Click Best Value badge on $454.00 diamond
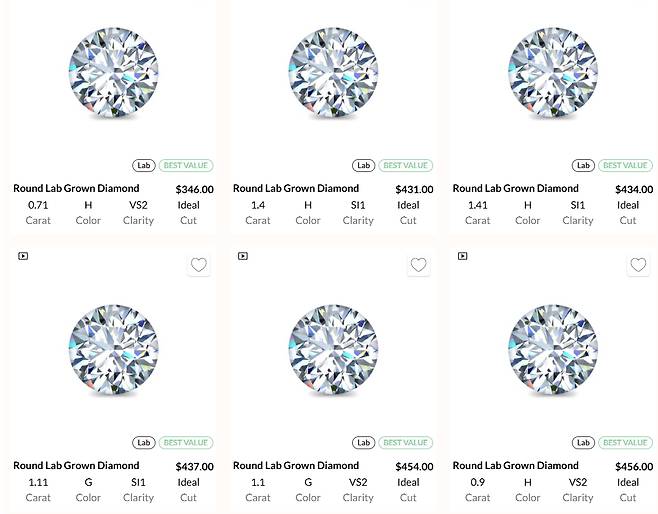Screen dimensions: 658x514 (x=406, y=442)
